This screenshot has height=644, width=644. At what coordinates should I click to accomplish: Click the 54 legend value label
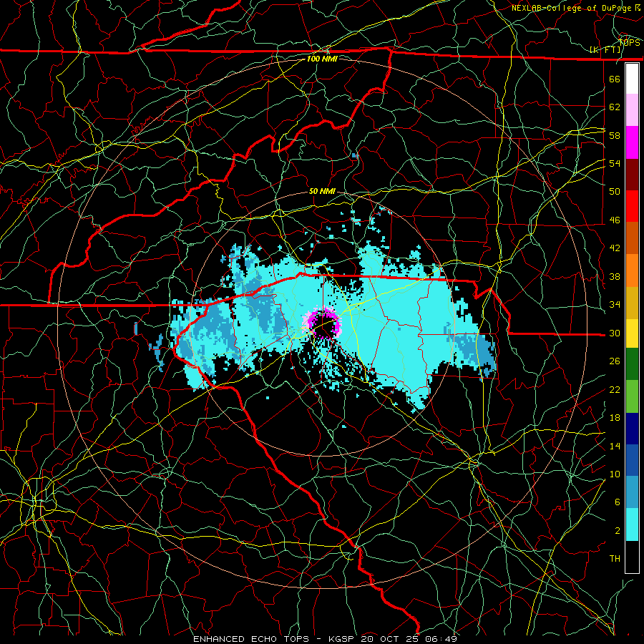click(x=615, y=163)
